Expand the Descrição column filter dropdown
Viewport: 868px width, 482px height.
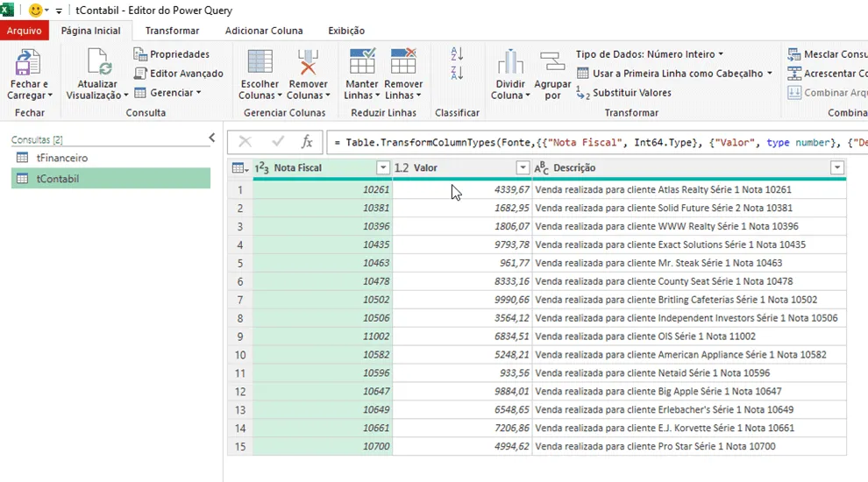837,167
